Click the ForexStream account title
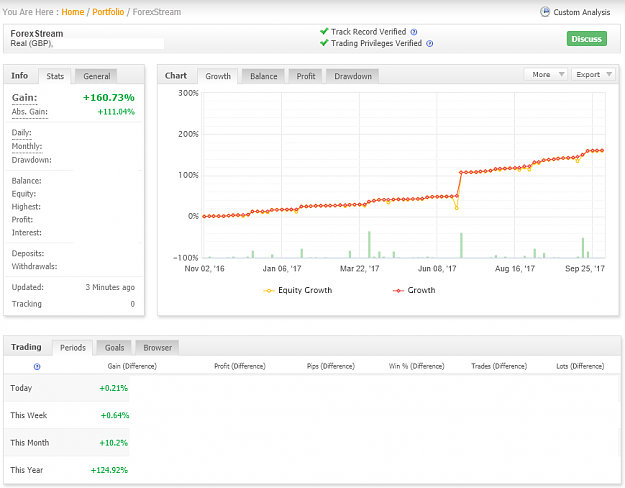The width and height of the screenshot is (625, 488). point(37,33)
